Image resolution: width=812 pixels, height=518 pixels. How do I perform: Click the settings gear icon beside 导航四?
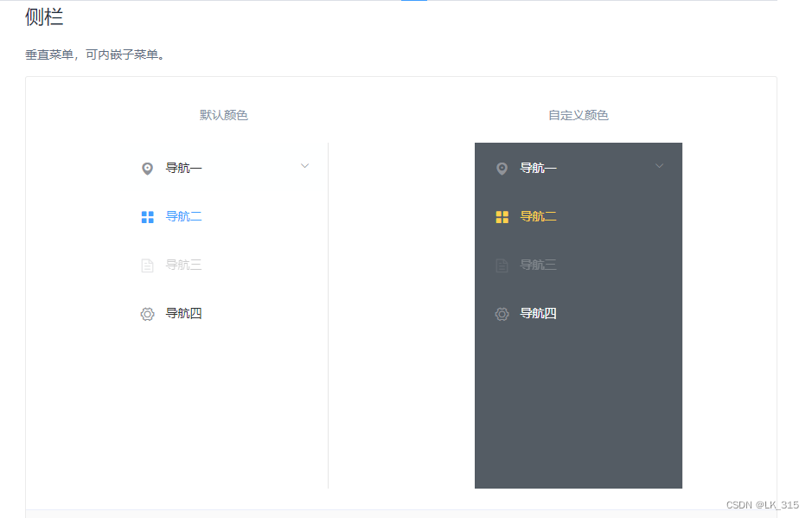pyautogui.click(x=147, y=313)
